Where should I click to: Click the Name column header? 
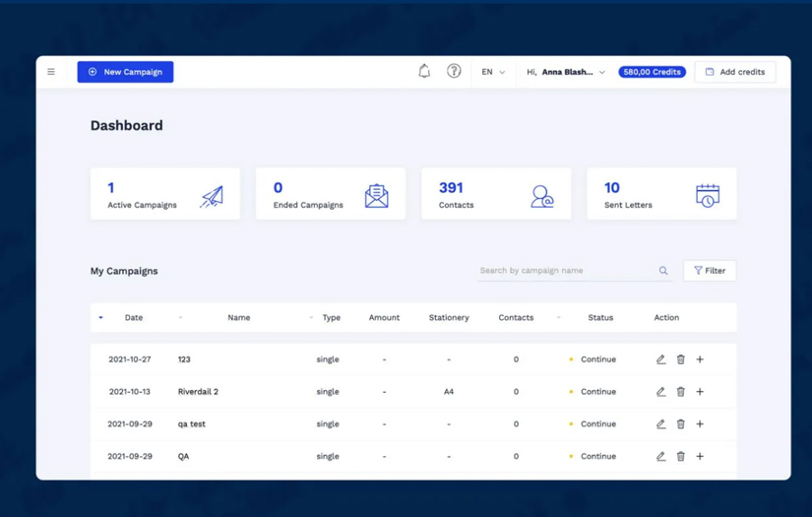tap(238, 318)
